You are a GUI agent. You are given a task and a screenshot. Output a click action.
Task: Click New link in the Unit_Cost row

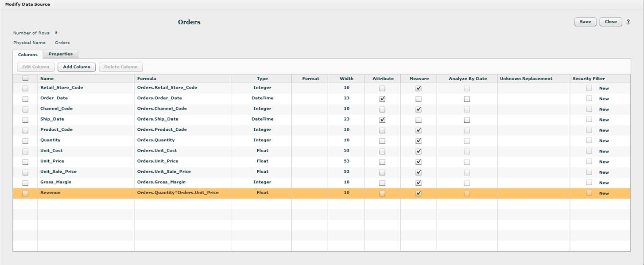click(604, 151)
